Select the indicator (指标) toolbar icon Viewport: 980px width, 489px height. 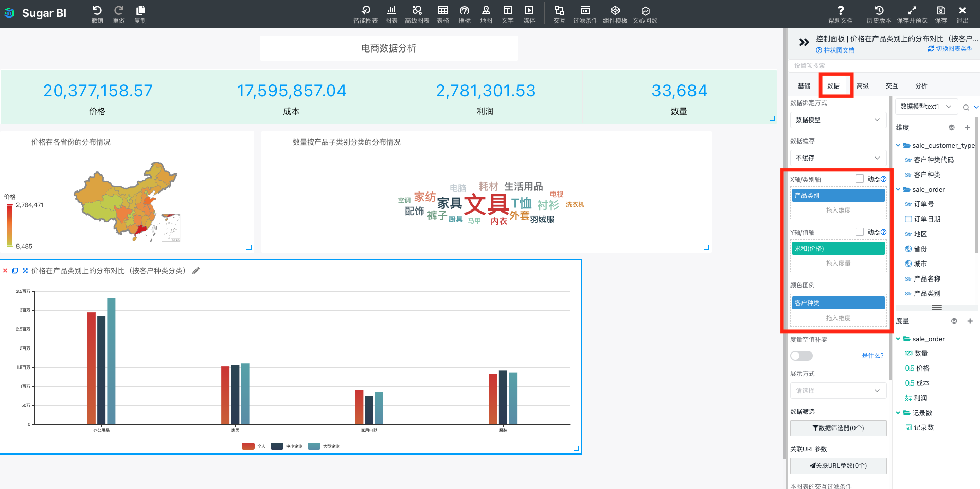pyautogui.click(x=465, y=10)
